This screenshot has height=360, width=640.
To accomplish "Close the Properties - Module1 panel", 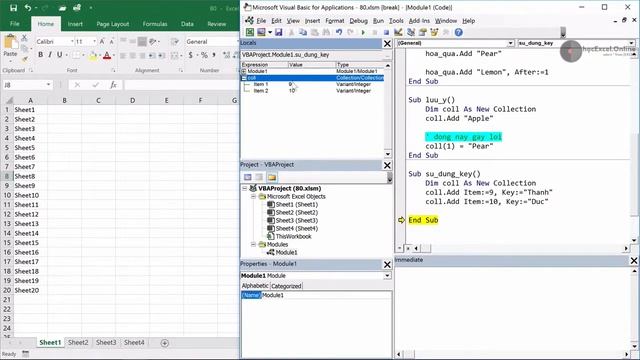I will pyautogui.click(x=387, y=264).
